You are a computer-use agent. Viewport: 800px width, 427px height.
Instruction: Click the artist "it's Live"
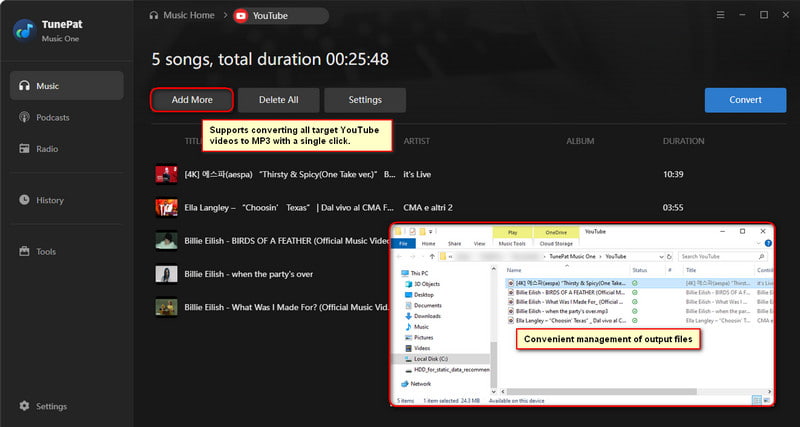[417, 174]
